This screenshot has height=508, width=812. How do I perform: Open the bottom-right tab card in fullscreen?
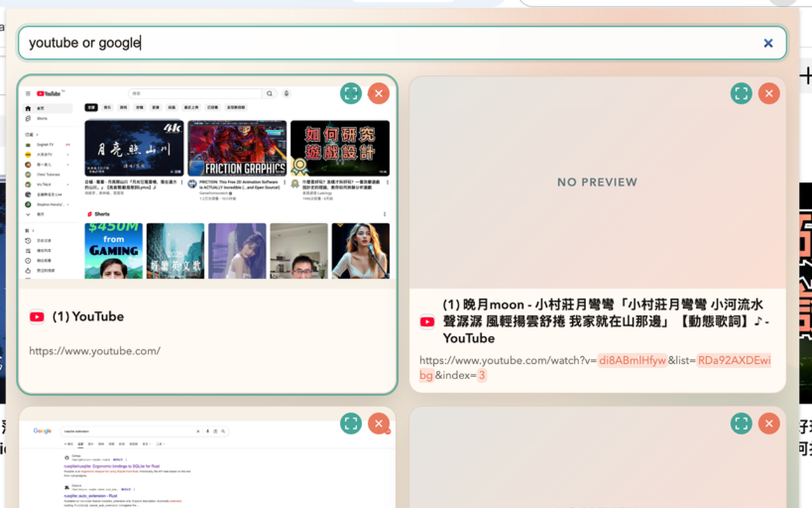coord(741,424)
